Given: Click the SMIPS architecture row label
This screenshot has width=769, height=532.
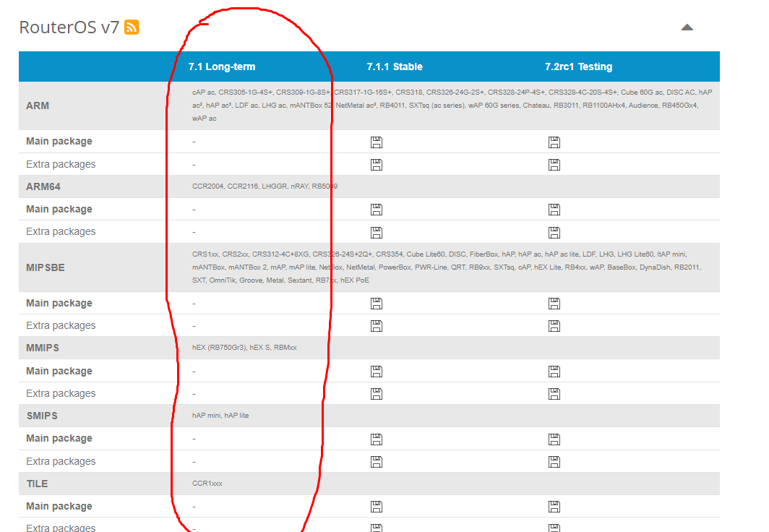Looking at the screenshot, I should point(42,416).
